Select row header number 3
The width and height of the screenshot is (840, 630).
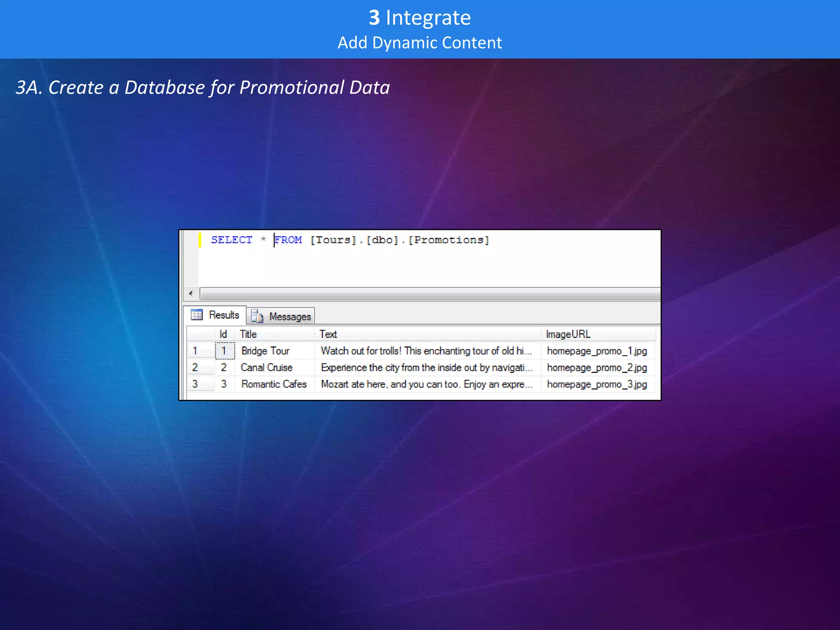tap(201, 384)
